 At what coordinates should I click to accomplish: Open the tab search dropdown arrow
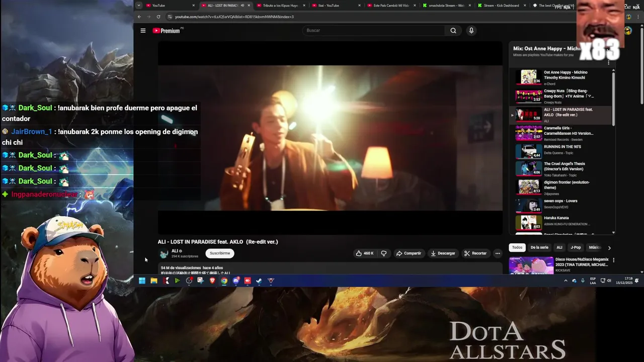tap(139, 6)
